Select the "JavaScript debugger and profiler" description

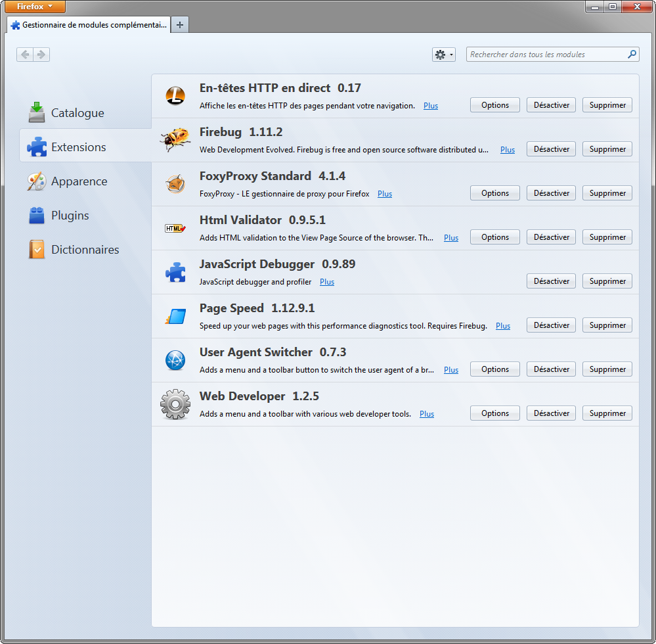pyautogui.click(x=255, y=281)
